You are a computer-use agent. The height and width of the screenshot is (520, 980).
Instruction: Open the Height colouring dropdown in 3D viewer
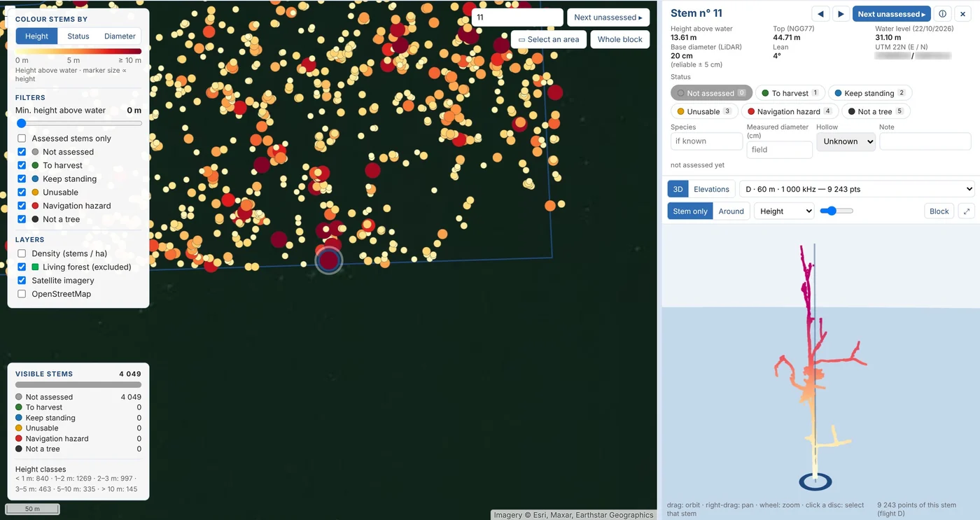tap(784, 211)
